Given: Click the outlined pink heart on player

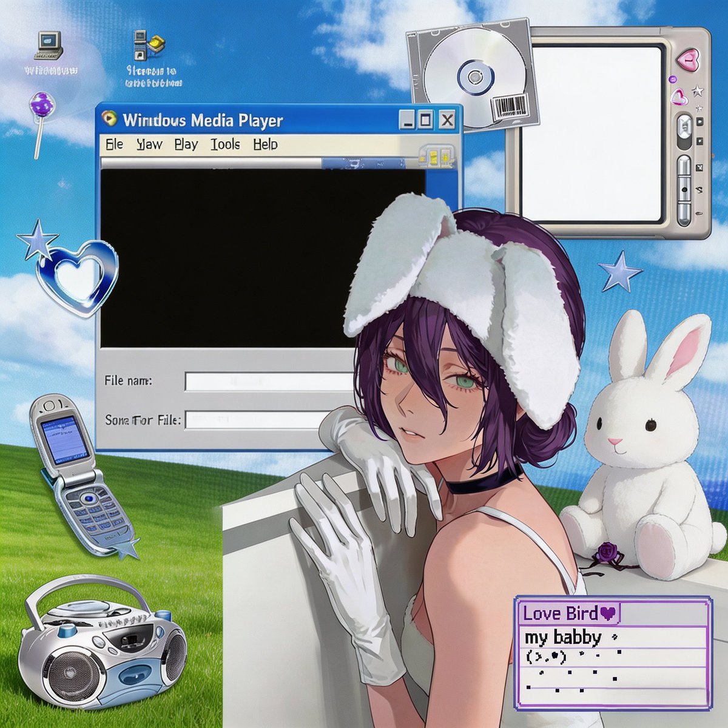Looking at the screenshot, I should click(679, 96).
